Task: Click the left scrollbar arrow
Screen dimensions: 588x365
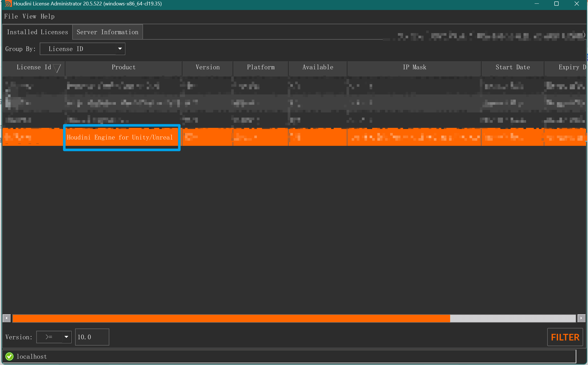Action: click(x=6, y=318)
